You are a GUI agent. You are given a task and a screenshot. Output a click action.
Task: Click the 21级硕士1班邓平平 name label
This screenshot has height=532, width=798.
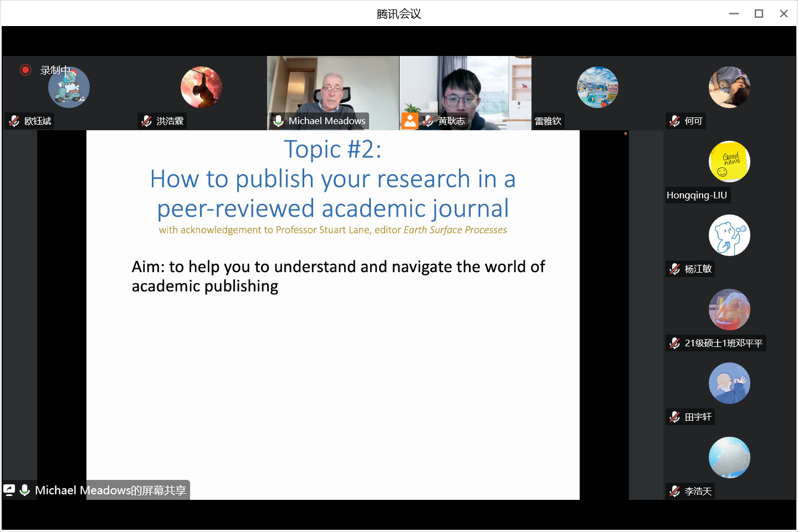[x=723, y=343]
